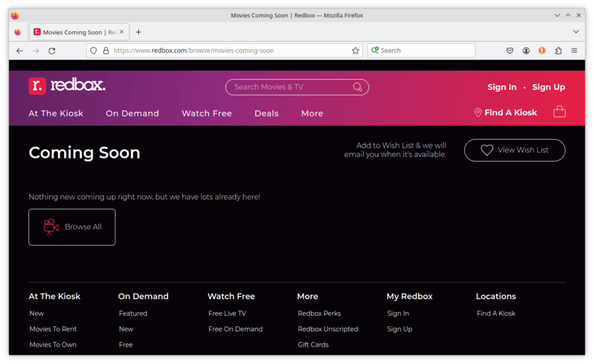Screen dimensions: 594x364
Task: Open the More nav menu
Action: 312,114
